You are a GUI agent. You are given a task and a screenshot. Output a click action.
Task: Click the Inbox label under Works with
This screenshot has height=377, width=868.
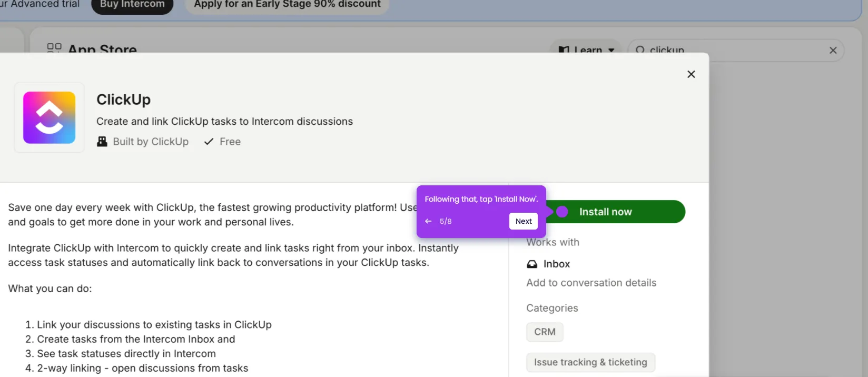[x=557, y=264]
